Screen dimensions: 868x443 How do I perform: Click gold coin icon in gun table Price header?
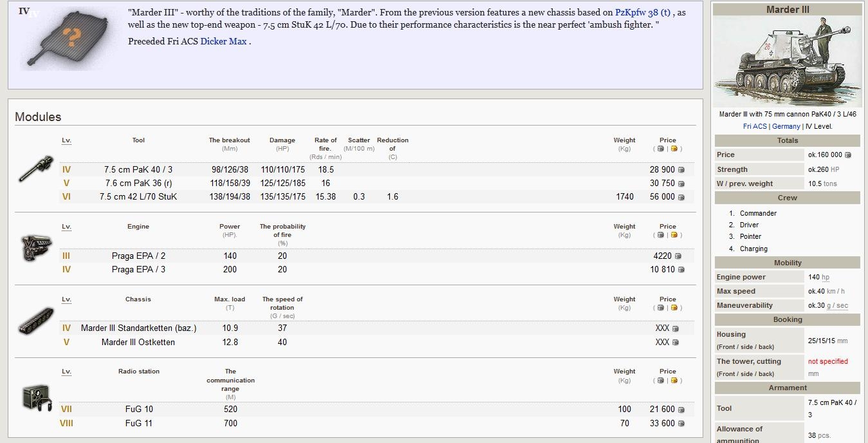674,149
